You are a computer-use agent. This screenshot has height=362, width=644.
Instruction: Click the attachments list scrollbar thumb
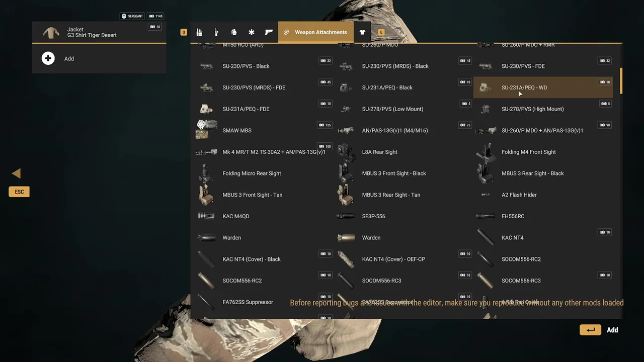621,80
